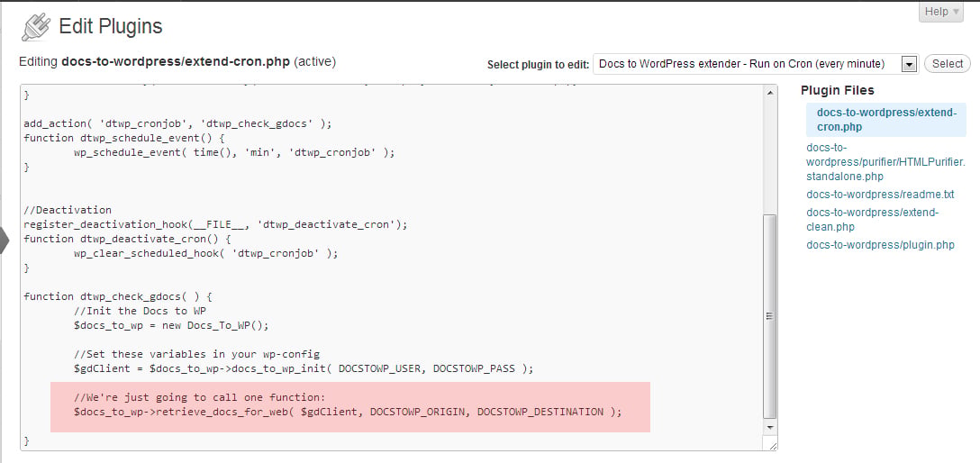
Task: Click '//Set these variables in your wp-config' comment
Action: pyautogui.click(x=196, y=354)
